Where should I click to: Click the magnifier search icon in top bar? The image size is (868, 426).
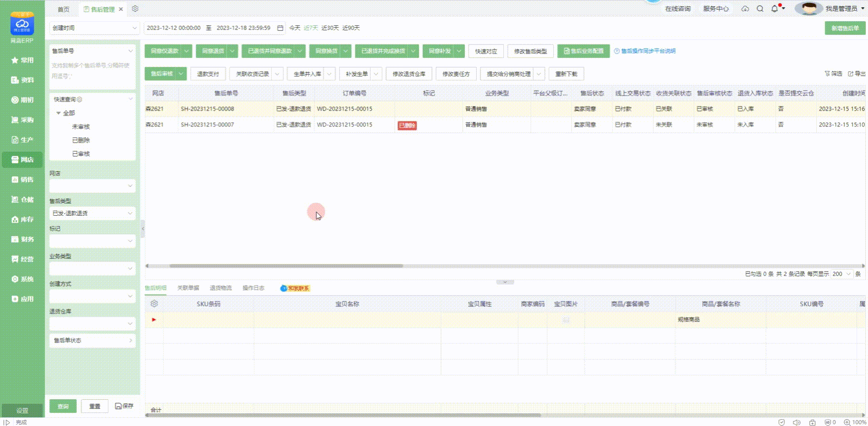760,9
